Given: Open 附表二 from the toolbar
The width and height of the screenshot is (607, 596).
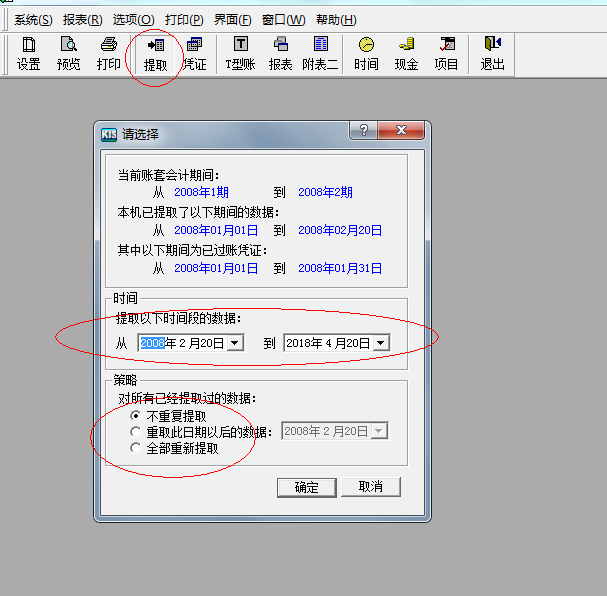Looking at the screenshot, I should point(320,53).
